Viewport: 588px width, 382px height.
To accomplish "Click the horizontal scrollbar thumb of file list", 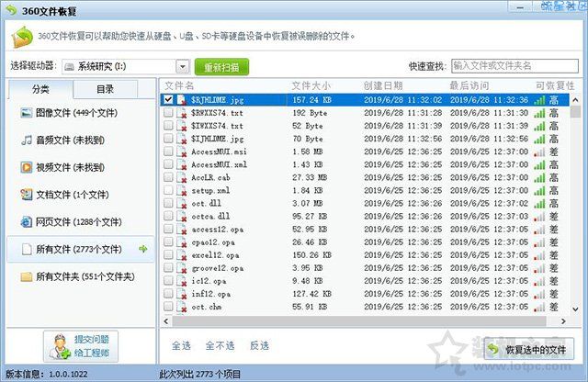I will (359, 321).
